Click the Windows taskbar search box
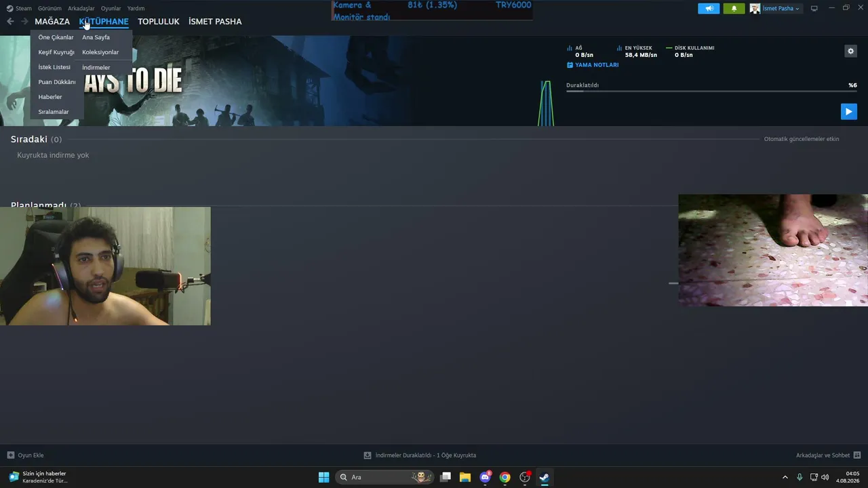The height and width of the screenshot is (488, 868). [x=384, y=477]
